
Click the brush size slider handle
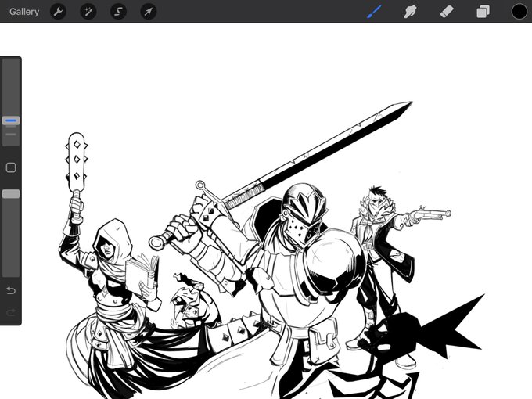point(11,120)
